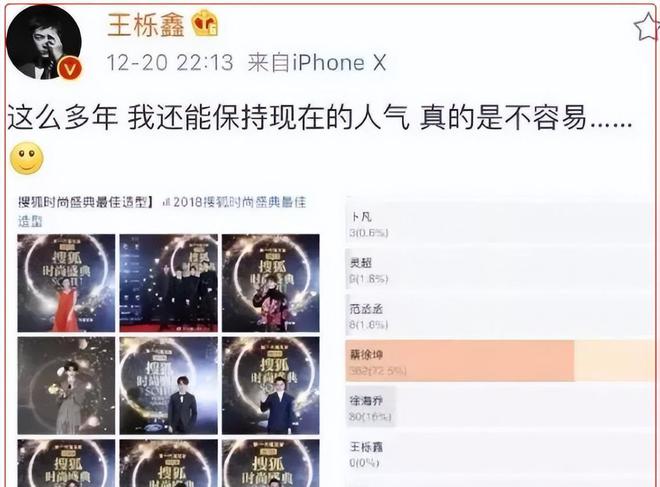Image resolution: width=660 pixels, height=487 pixels.
Task: Open the thumbnail of man in navy suit waving
Action: pyautogui.click(x=271, y=386)
